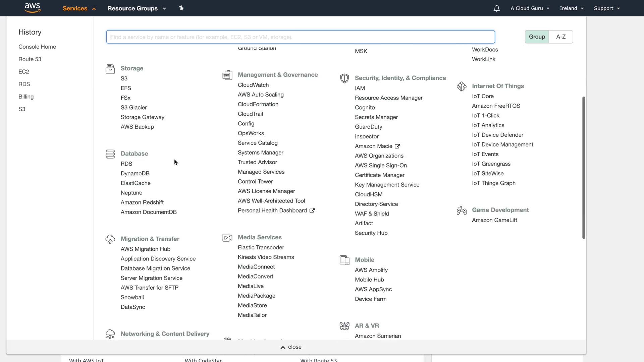Click the AR & VR butterfly icon
This screenshot has height=362, width=644.
[344, 326]
